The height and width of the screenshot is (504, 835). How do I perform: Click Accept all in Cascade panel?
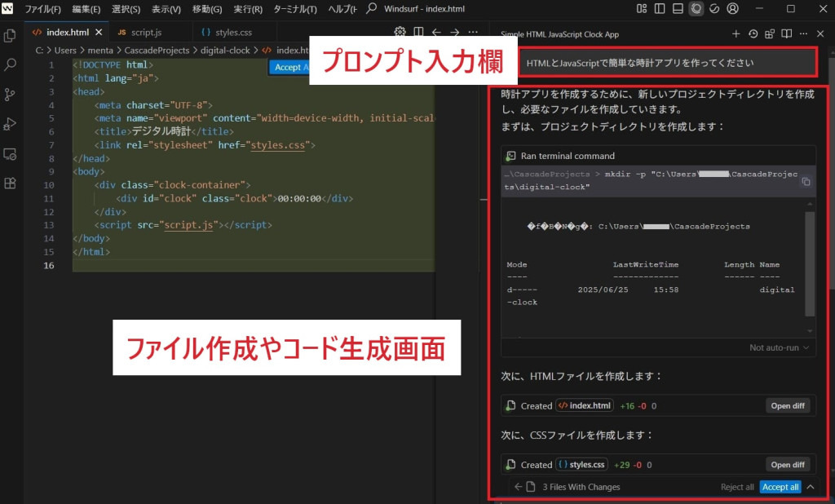tap(780, 487)
